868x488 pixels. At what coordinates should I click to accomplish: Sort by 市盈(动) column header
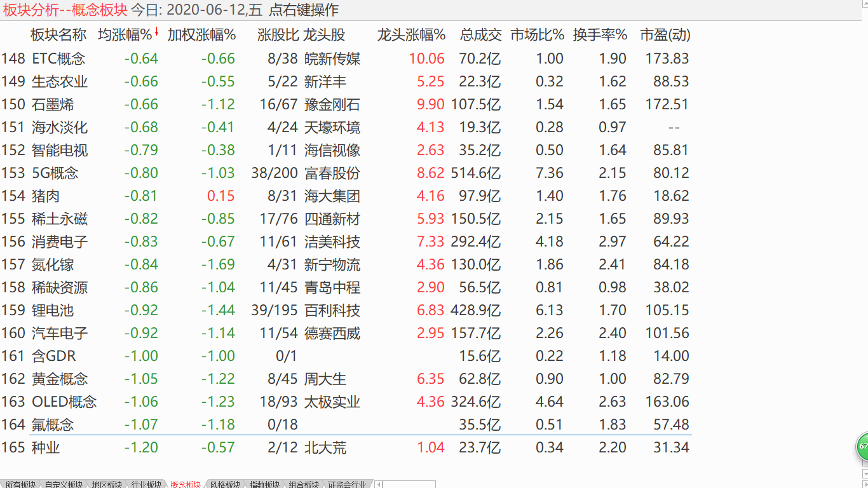coord(665,35)
